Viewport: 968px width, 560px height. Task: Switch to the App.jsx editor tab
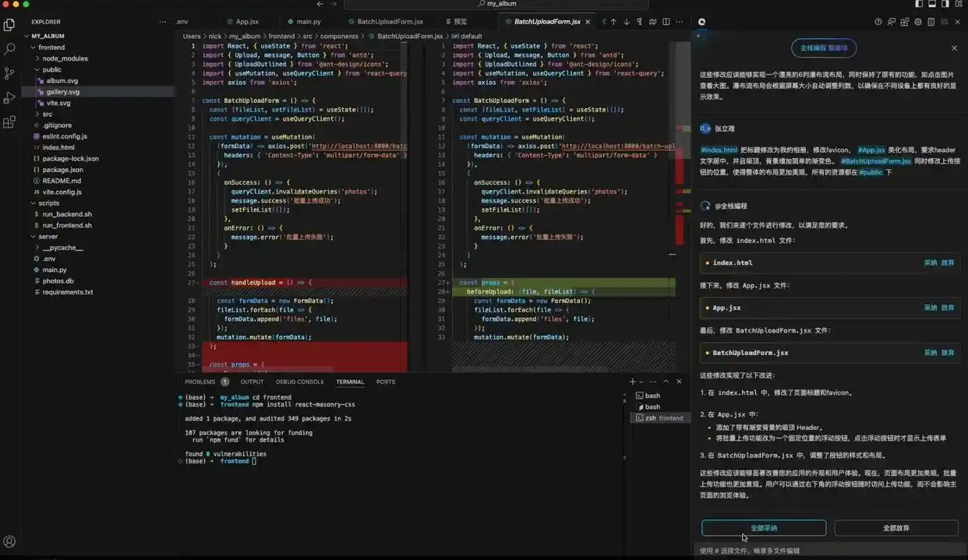coord(246,22)
